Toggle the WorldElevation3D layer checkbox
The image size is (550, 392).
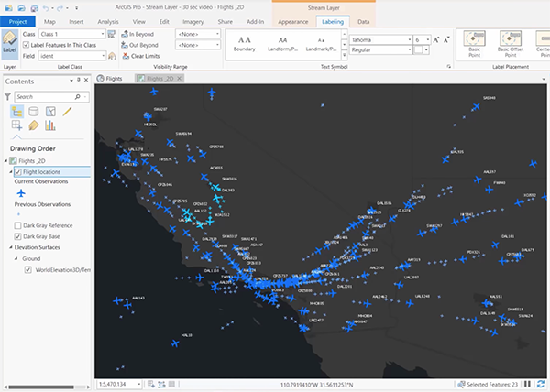pyautogui.click(x=28, y=270)
